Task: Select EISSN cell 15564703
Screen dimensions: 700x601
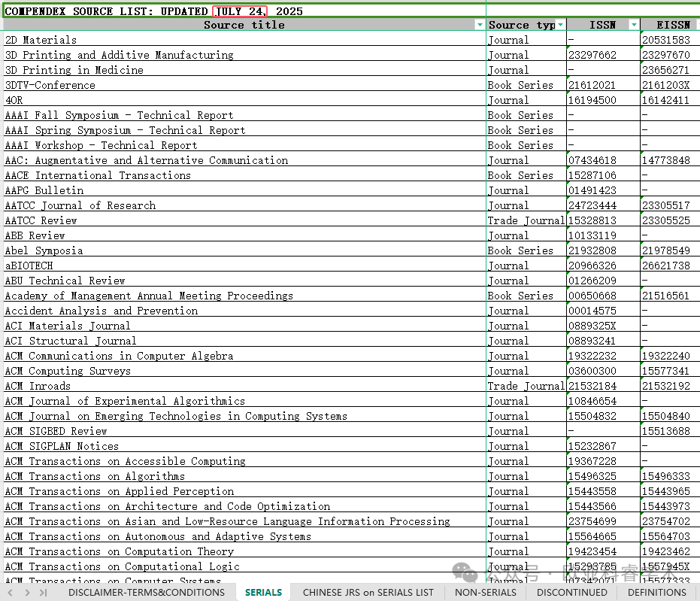Action: [x=670, y=536]
